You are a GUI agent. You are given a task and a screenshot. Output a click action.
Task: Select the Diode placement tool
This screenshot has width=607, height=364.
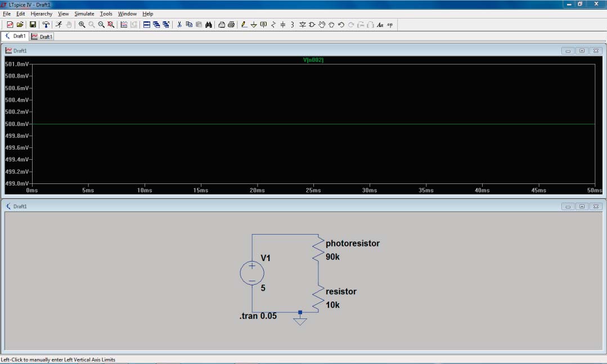[302, 25]
